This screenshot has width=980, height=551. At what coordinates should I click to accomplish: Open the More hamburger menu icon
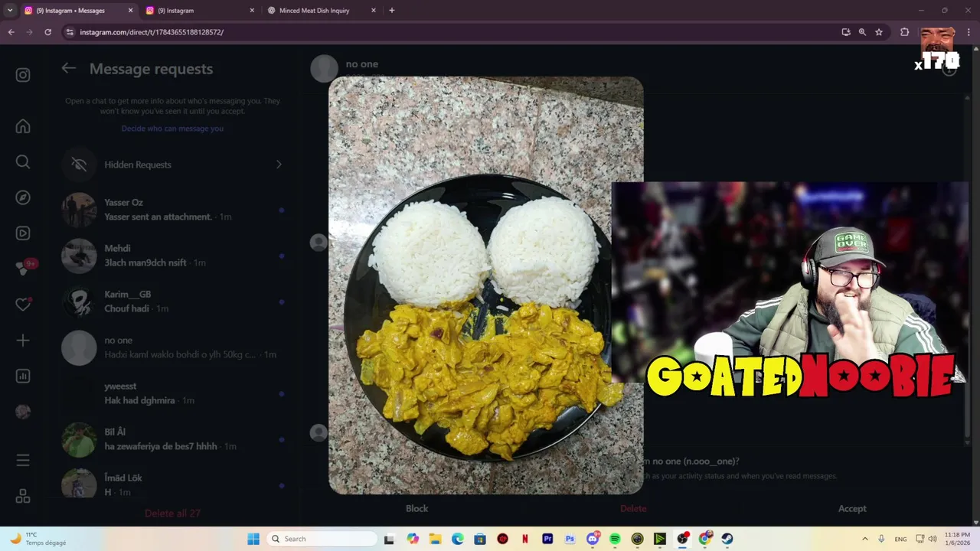tap(23, 460)
